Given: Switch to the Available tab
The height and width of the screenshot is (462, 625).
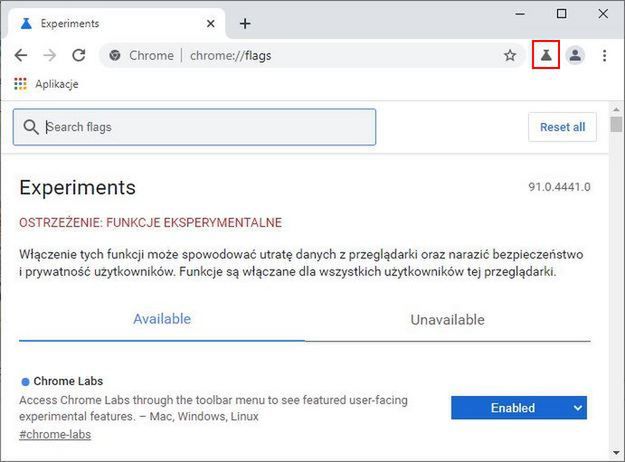Looking at the screenshot, I should 162,319.
